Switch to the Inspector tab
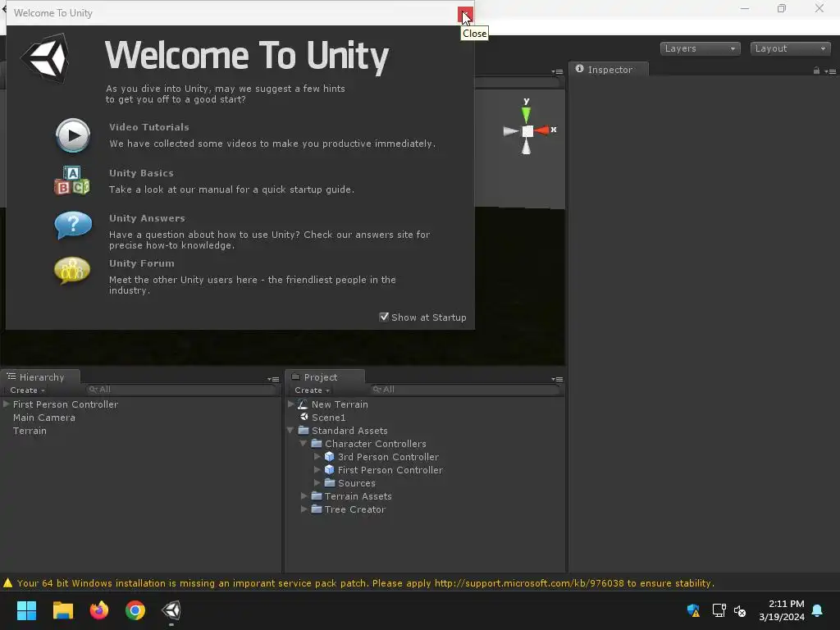Viewport: 840px width, 630px height. (x=609, y=70)
